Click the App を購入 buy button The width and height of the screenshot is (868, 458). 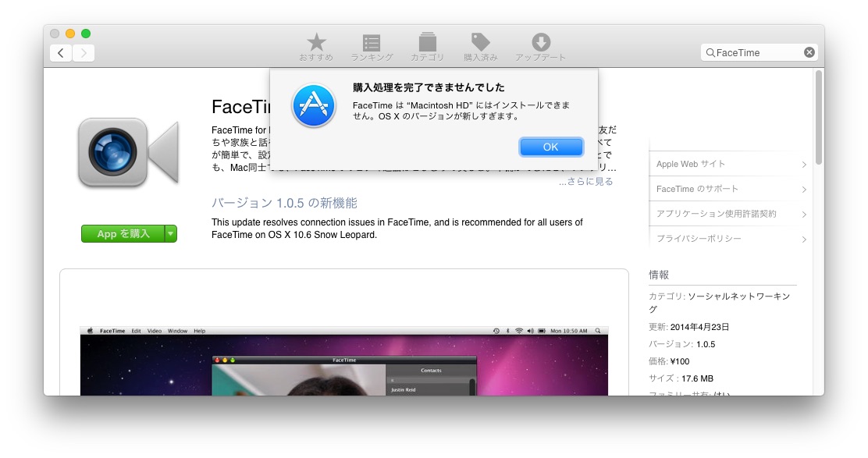tap(123, 234)
